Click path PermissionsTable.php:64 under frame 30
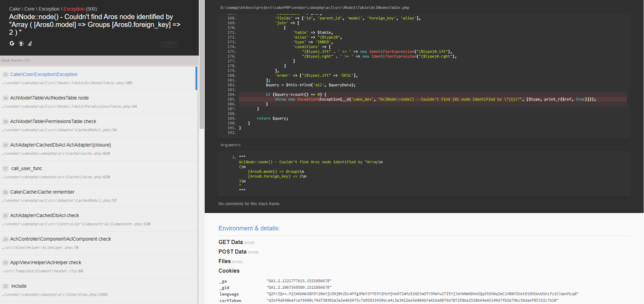The image size is (644, 304). pyautogui.click(x=69, y=106)
